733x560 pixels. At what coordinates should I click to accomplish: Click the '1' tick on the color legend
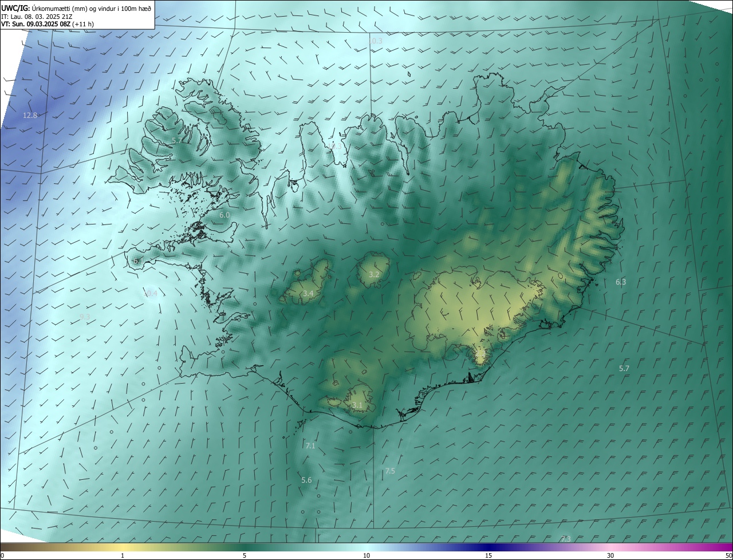[x=123, y=555]
